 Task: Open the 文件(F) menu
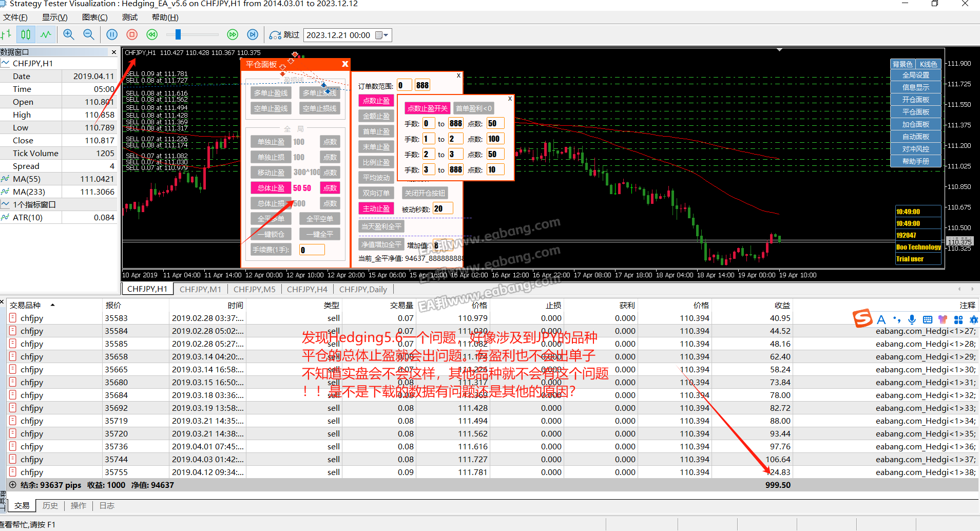coord(15,17)
